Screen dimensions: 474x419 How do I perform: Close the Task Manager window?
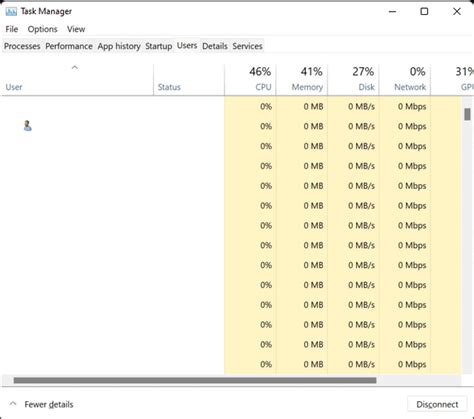click(x=457, y=12)
